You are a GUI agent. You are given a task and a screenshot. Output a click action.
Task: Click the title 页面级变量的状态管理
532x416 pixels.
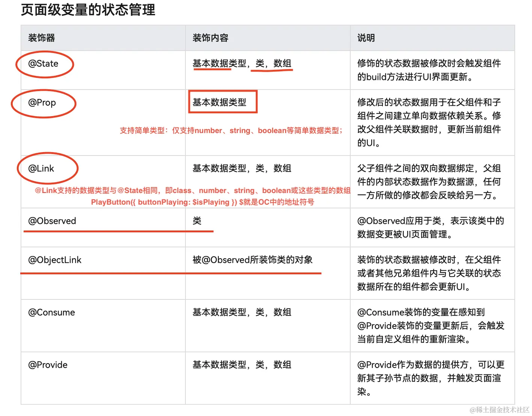point(88,10)
